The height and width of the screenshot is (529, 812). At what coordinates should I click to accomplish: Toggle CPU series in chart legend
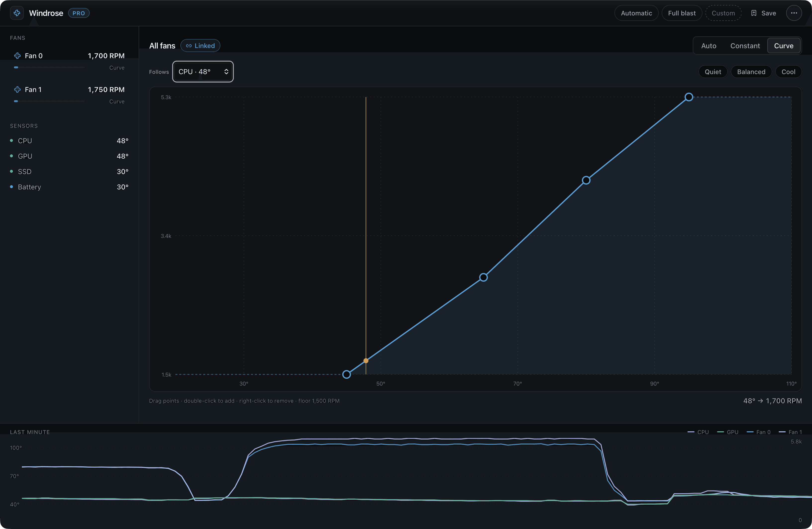pos(698,432)
